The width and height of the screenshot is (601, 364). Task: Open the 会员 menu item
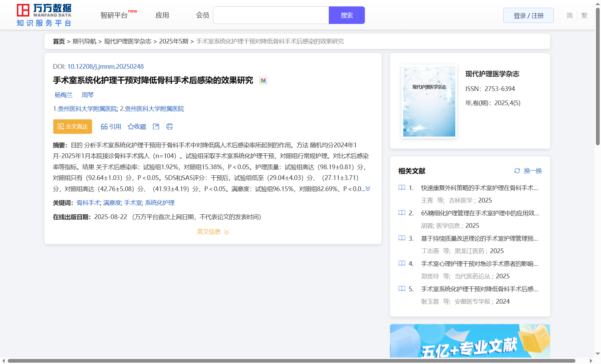coord(203,16)
